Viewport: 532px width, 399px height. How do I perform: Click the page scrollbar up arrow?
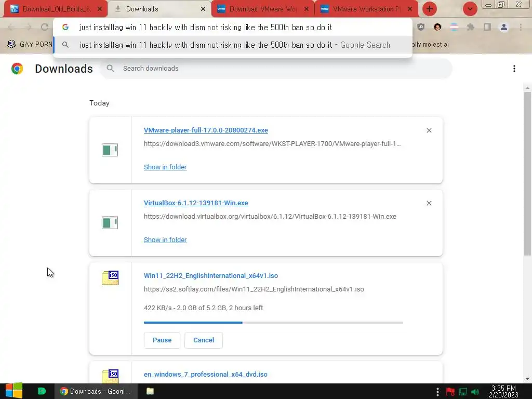click(x=527, y=88)
